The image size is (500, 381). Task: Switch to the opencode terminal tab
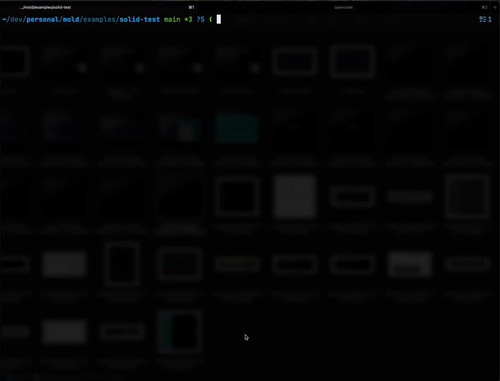click(343, 7)
